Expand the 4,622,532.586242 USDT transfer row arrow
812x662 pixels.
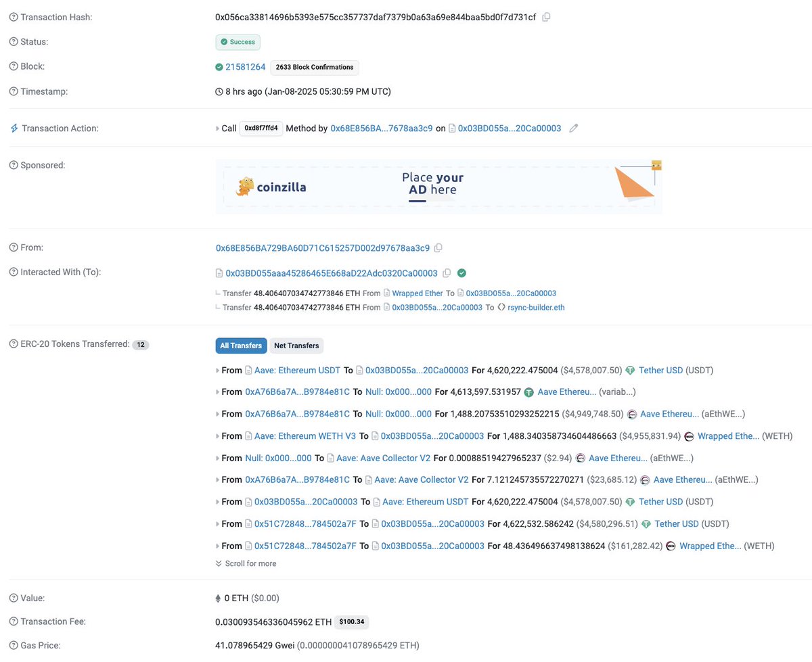pyautogui.click(x=218, y=524)
